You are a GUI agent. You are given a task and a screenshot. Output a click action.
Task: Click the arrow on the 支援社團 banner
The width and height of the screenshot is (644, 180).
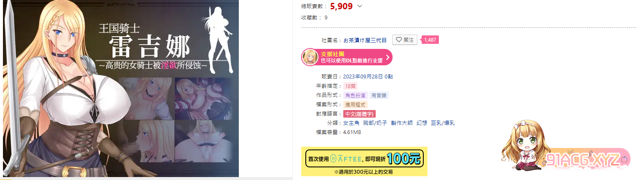click(x=387, y=57)
